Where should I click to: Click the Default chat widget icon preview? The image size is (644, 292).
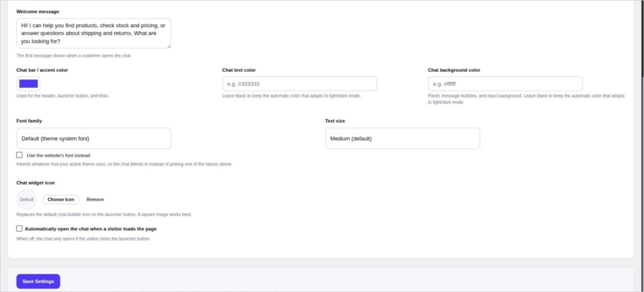26,199
